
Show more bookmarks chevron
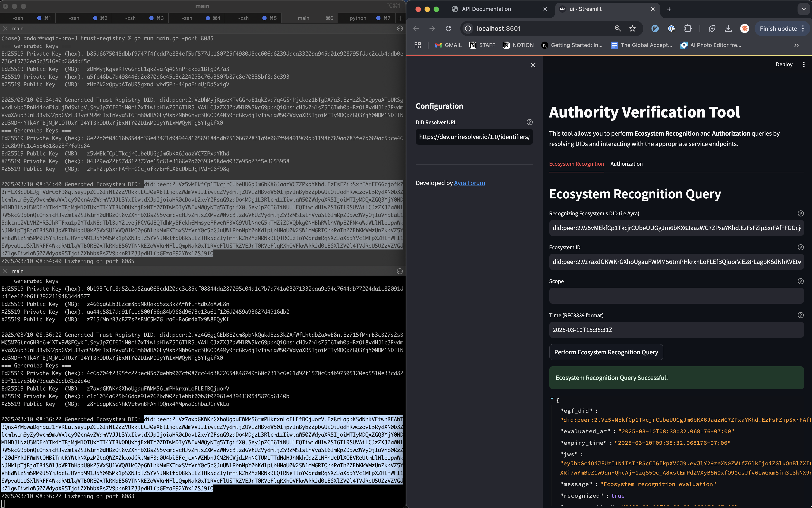click(797, 45)
